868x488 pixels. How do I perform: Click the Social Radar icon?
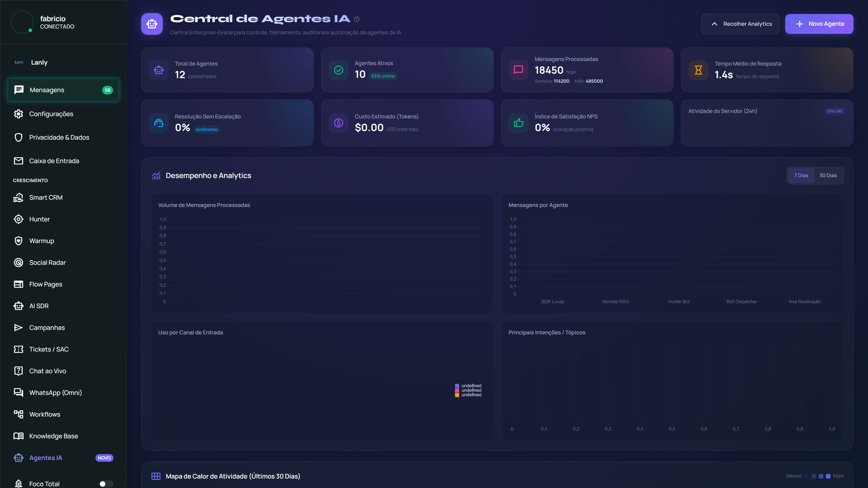point(19,262)
